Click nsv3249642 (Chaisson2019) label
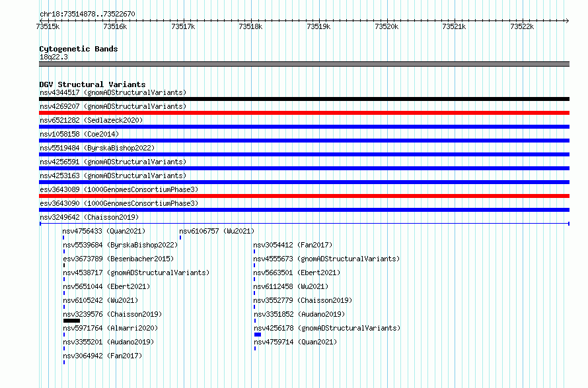Screen dimensions: 588x388 coord(89,217)
